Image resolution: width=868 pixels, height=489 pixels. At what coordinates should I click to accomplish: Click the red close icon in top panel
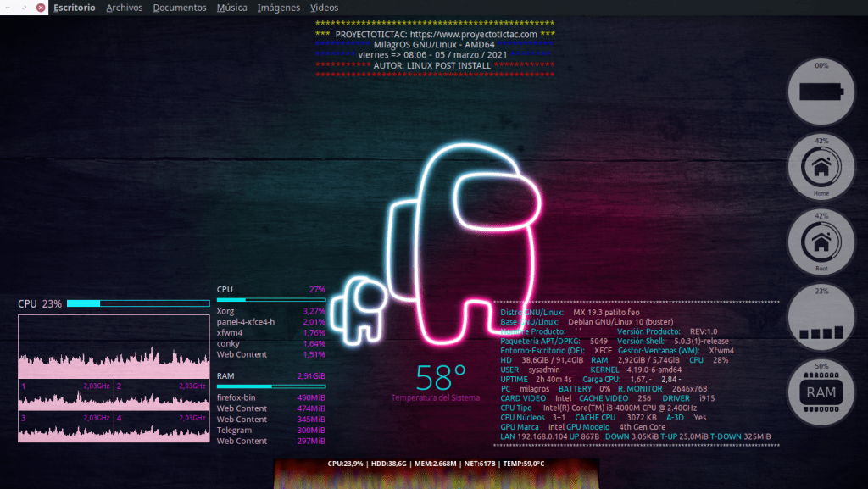(x=41, y=8)
